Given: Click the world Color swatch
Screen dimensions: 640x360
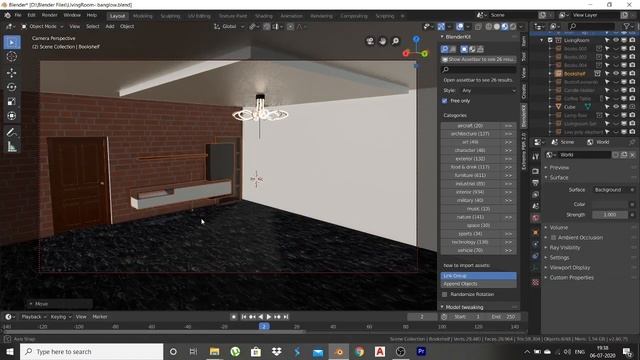Looking at the screenshot, I should tap(610, 204).
